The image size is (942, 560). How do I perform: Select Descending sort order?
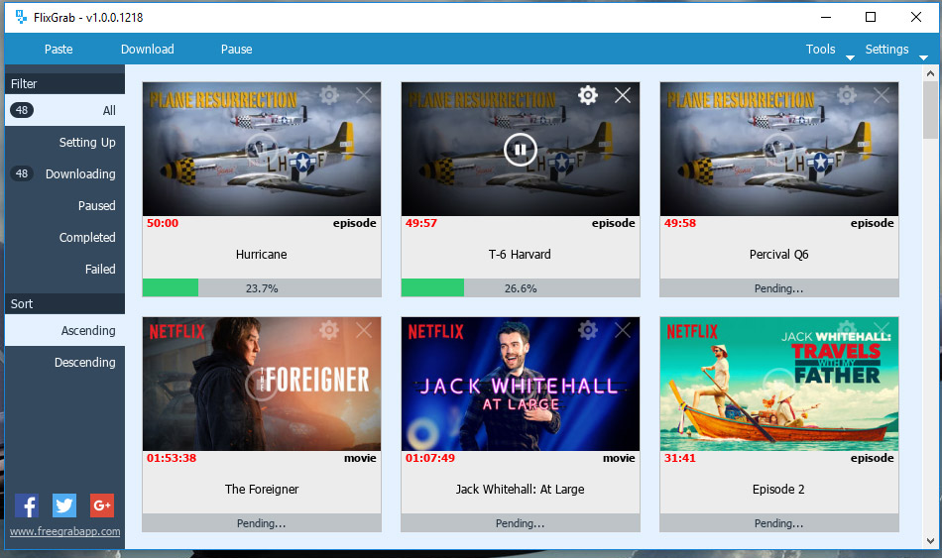pyautogui.click(x=64, y=363)
